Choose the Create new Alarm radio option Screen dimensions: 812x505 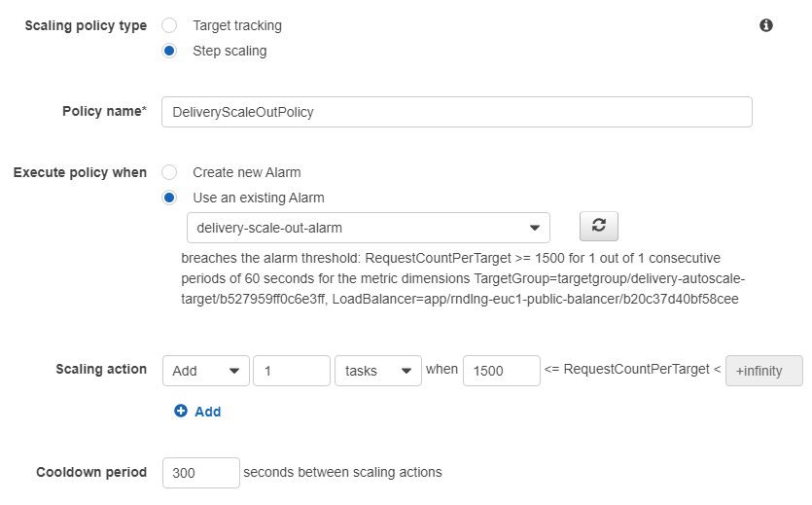tap(169, 172)
